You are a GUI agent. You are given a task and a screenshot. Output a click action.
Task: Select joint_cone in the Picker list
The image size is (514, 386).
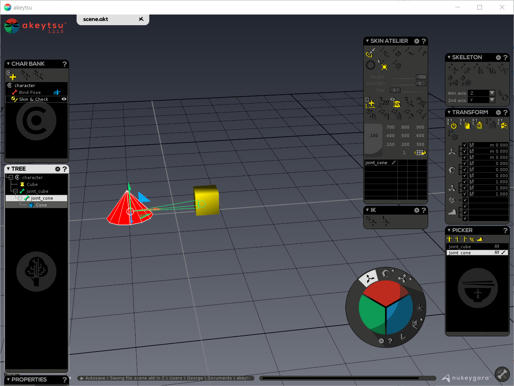[477, 253]
